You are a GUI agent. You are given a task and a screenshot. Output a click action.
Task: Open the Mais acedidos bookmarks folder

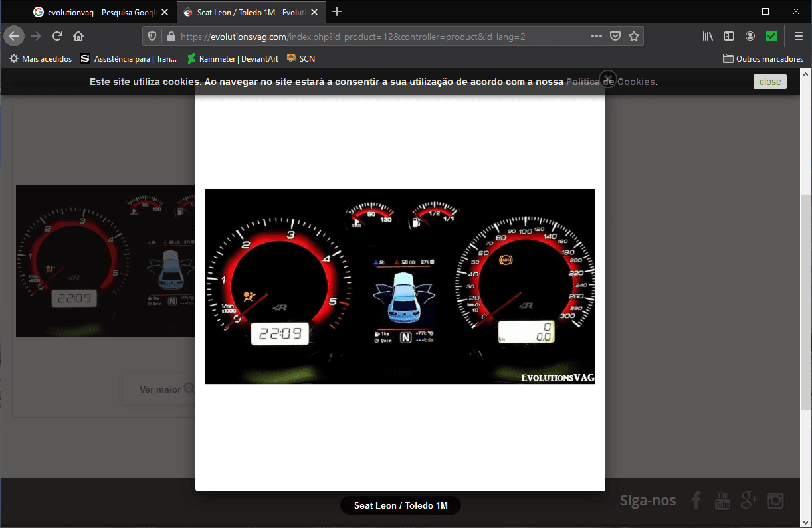[x=41, y=58]
